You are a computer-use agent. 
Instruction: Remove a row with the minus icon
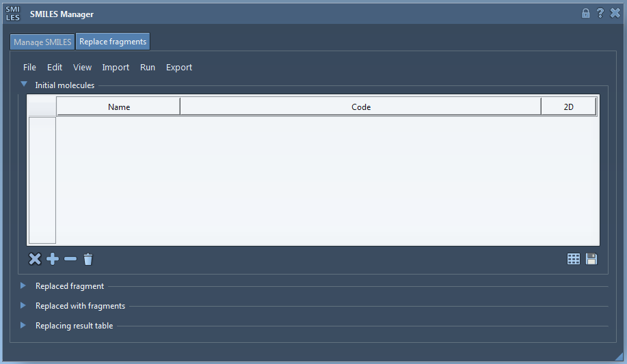pyautogui.click(x=70, y=260)
